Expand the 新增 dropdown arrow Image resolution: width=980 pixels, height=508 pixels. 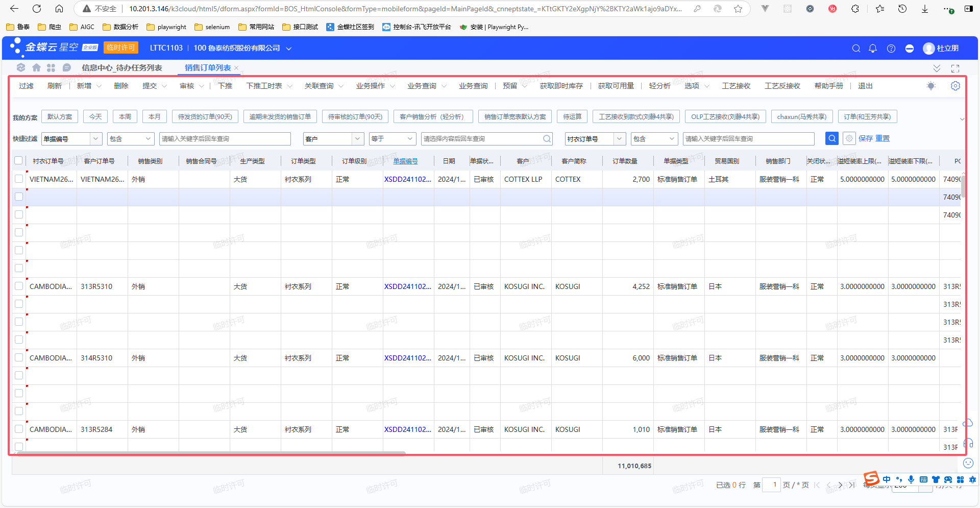click(99, 86)
